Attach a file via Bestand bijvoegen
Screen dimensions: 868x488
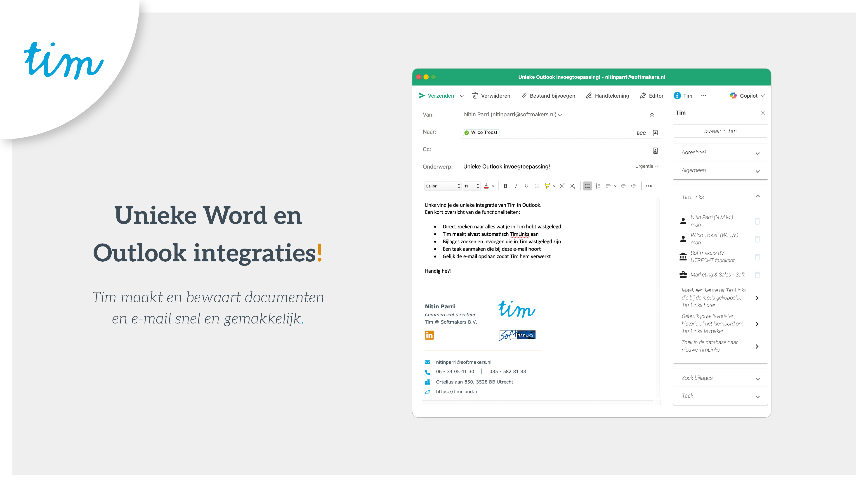(548, 96)
